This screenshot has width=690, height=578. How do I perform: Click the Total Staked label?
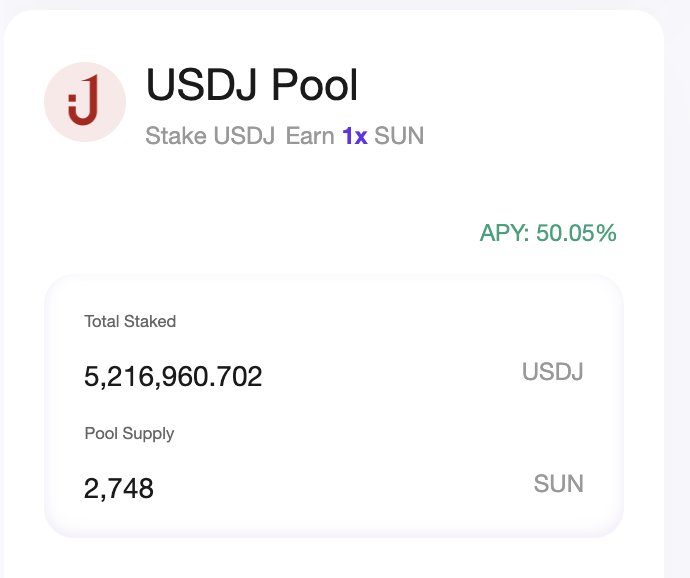[130, 321]
